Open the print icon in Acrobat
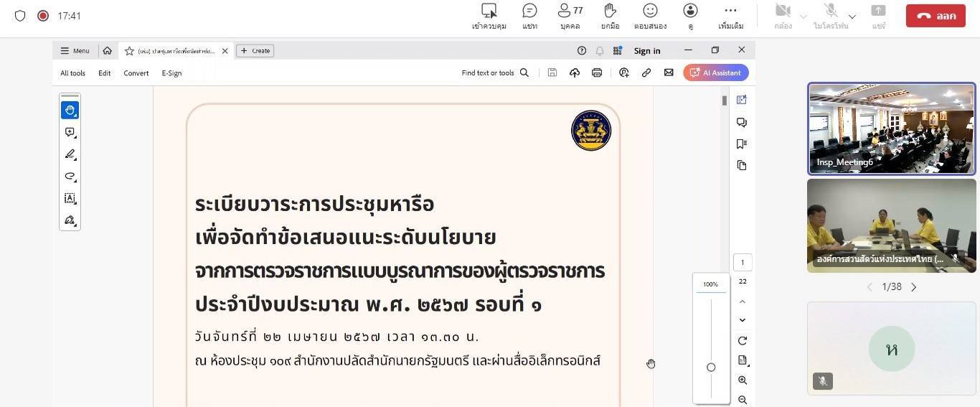Viewport: 980px width, 407px height. tap(596, 72)
